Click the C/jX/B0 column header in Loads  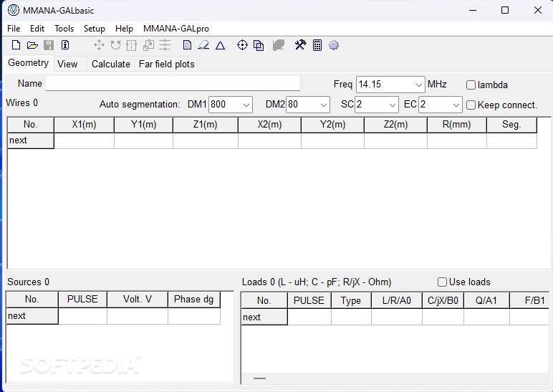(x=443, y=300)
